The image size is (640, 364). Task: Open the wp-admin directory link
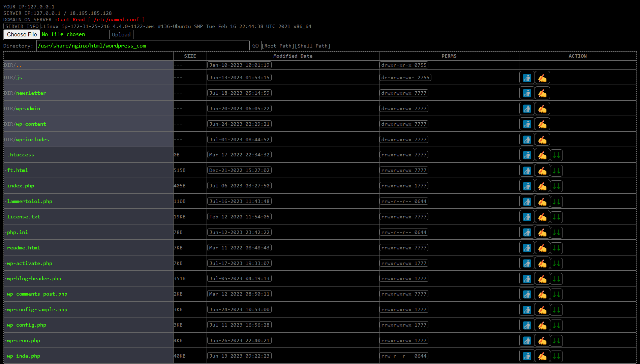click(28, 109)
